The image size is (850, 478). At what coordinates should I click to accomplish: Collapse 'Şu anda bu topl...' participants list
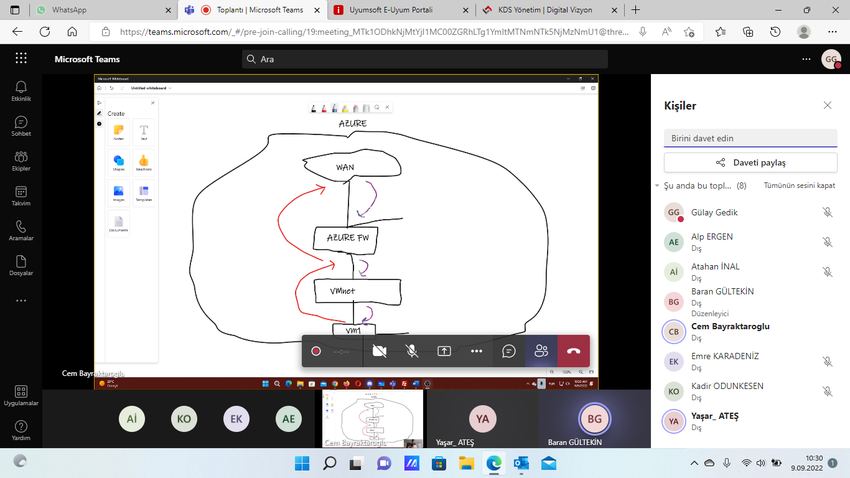(657, 186)
